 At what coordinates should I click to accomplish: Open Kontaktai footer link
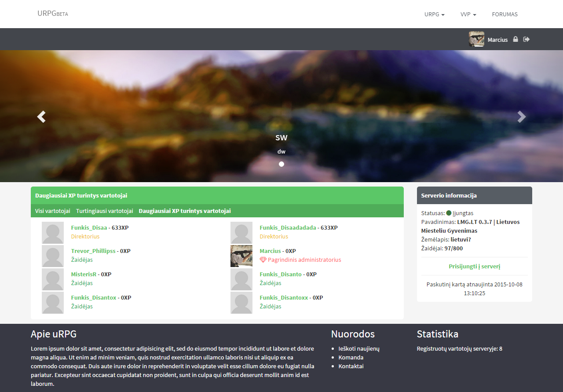coord(351,366)
